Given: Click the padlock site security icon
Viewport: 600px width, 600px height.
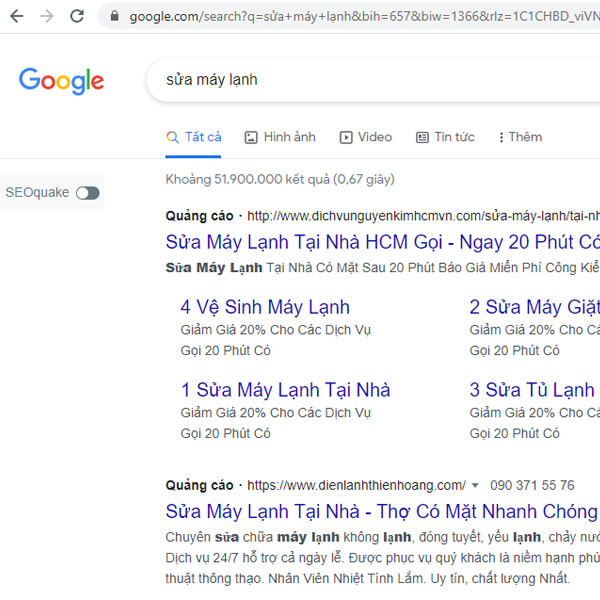Looking at the screenshot, I should pos(114,16).
